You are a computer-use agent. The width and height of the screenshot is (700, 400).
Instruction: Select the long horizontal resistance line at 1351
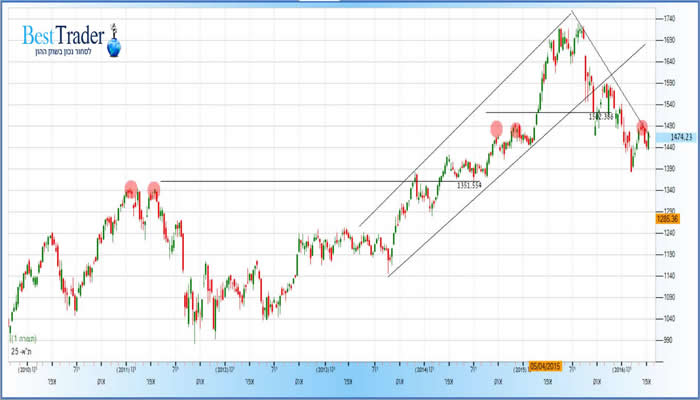(300, 181)
